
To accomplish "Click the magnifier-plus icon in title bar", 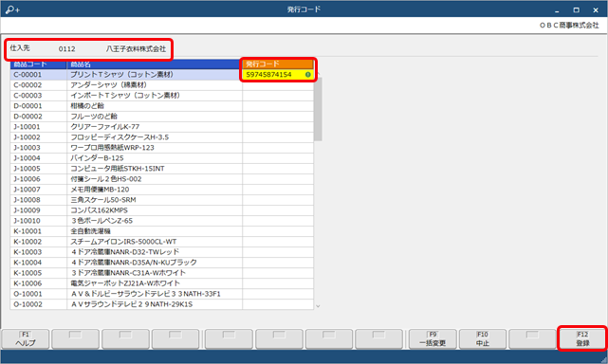I will pos(12,9).
